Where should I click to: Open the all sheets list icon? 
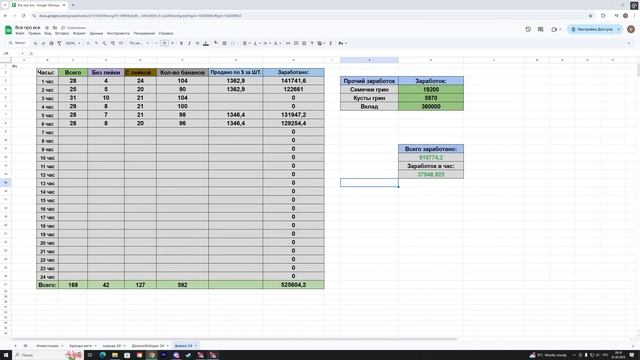click(x=25, y=346)
